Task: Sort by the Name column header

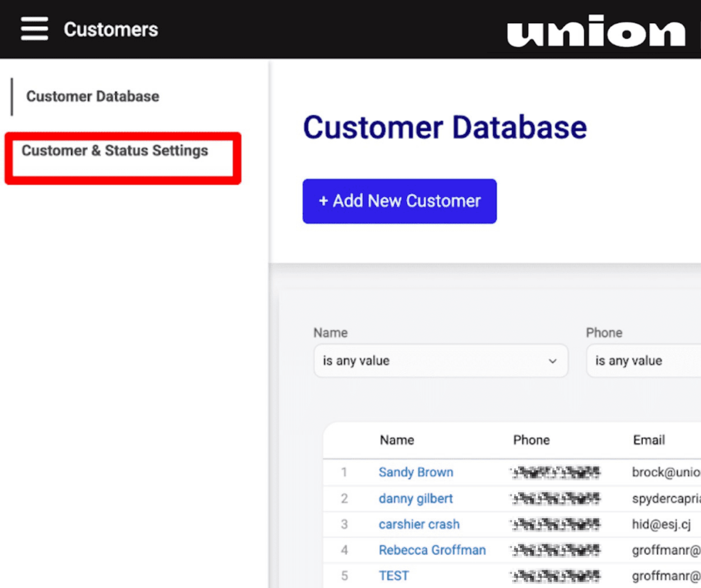Action: click(397, 440)
